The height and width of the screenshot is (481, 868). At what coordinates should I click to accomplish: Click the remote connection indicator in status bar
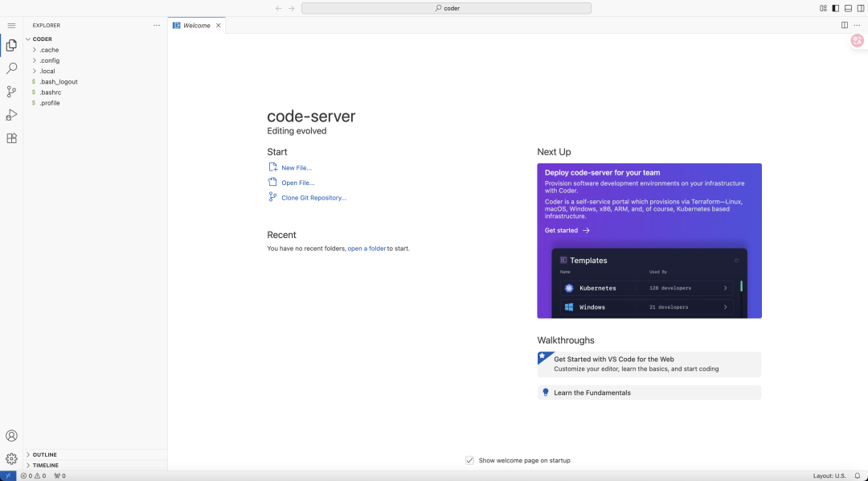click(8, 475)
